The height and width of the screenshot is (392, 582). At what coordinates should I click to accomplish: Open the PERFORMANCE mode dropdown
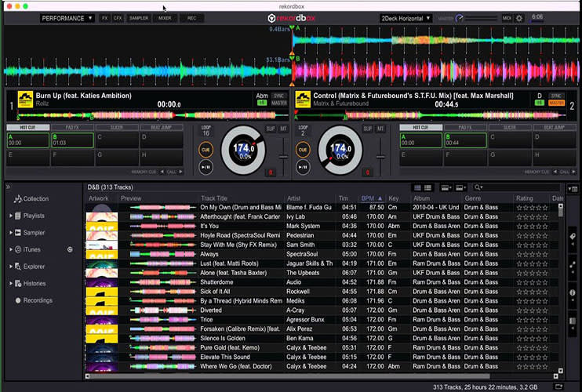pyautogui.click(x=67, y=18)
